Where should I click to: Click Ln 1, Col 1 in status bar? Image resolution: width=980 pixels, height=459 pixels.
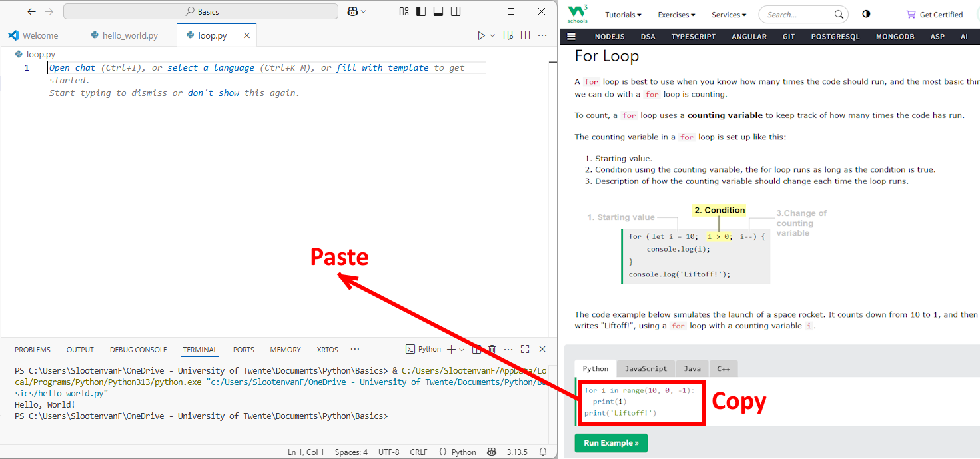(306, 452)
